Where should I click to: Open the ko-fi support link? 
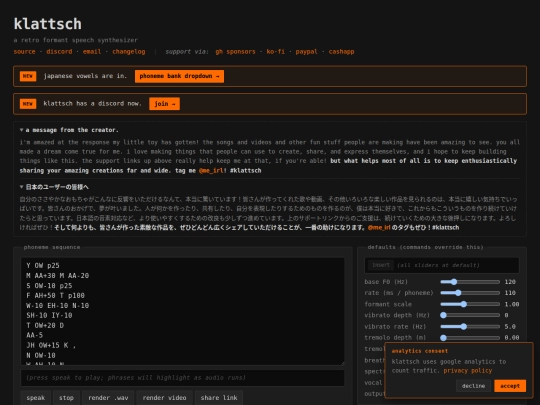pos(276,52)
